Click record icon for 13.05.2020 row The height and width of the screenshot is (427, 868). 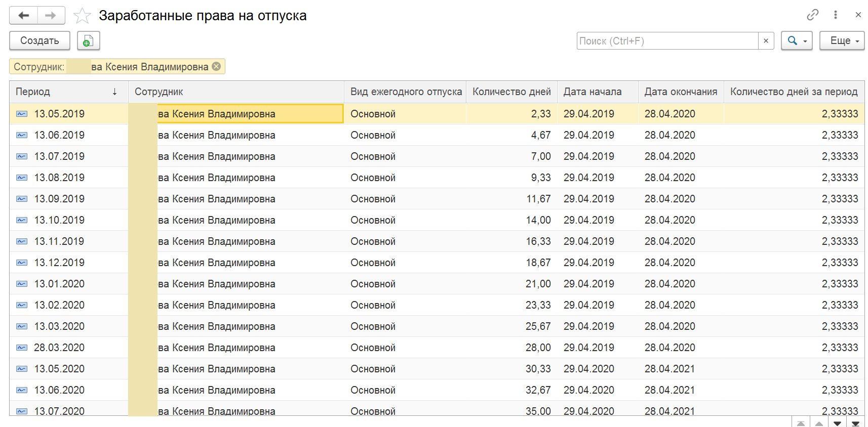pos(22,369)
